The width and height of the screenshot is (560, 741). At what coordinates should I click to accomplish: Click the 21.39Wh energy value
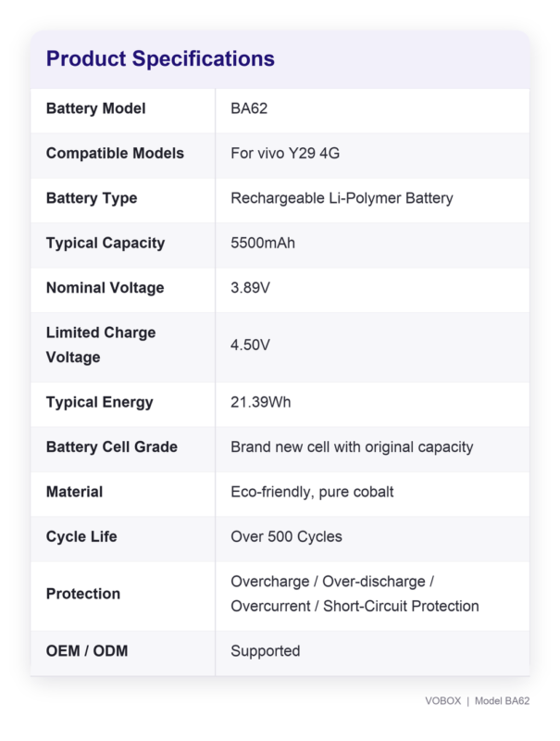click(x=261, y=402)
